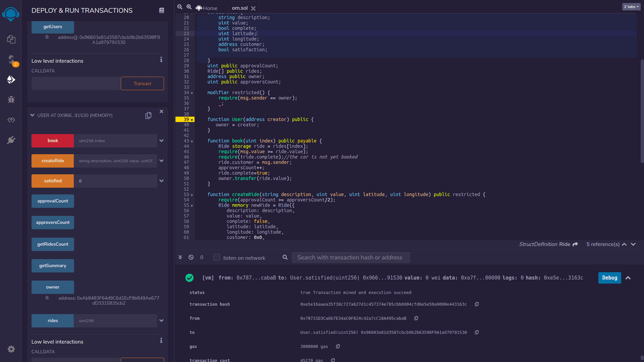Expand book function parameters chevron
This screenshot has width=644, height=362.
point(161,141)
